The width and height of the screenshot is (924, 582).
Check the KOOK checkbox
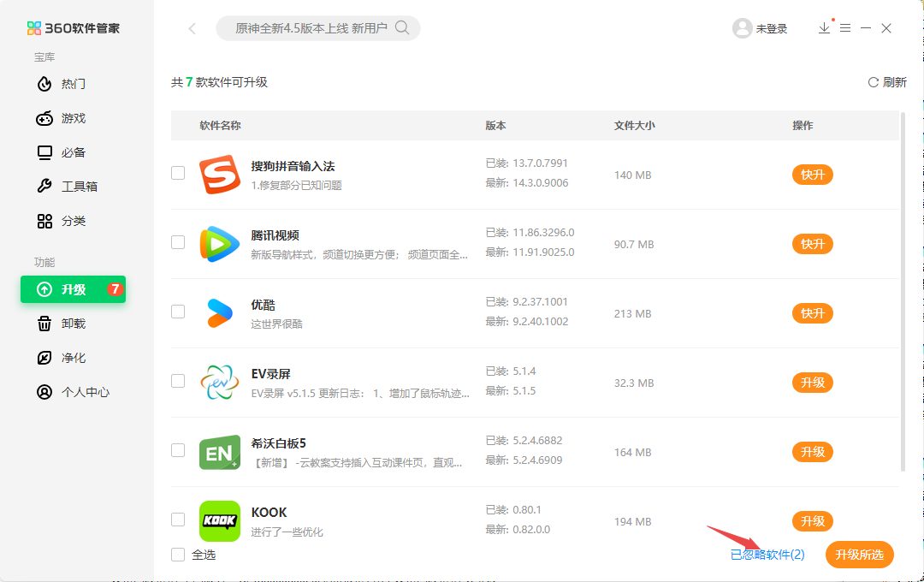pos(178,520)
